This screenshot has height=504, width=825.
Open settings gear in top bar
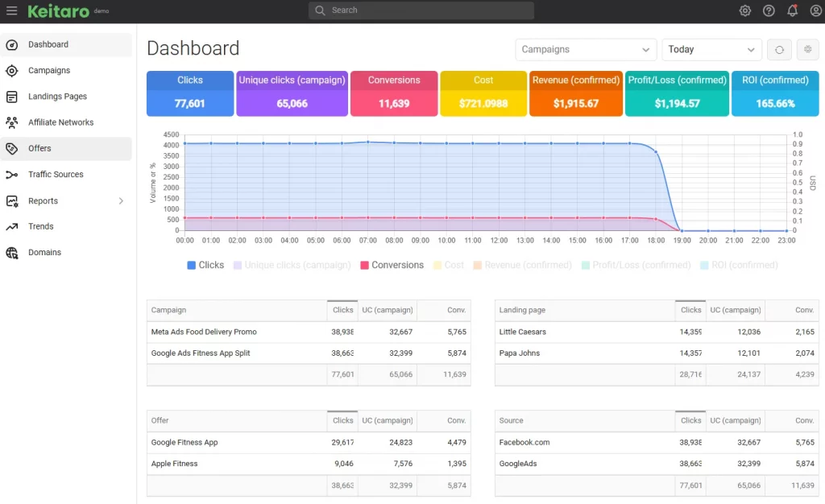click(745, 10)
